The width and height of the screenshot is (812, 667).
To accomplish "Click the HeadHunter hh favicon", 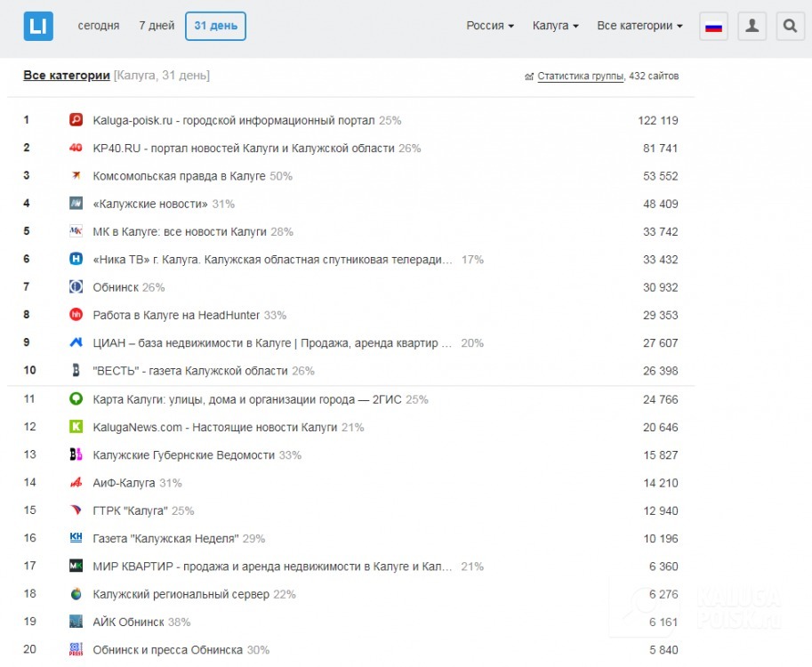I will pos(76,315).
